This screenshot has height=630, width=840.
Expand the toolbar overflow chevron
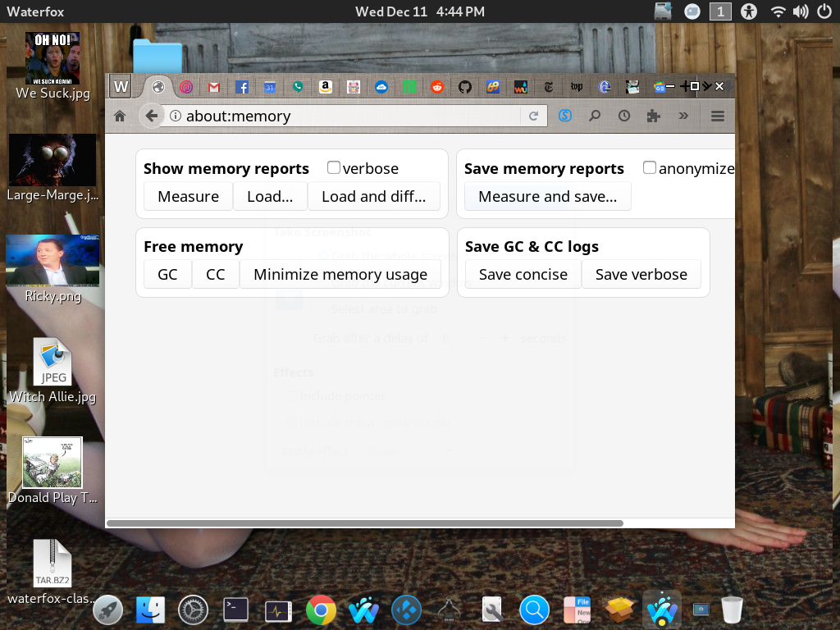coord(683,116)
